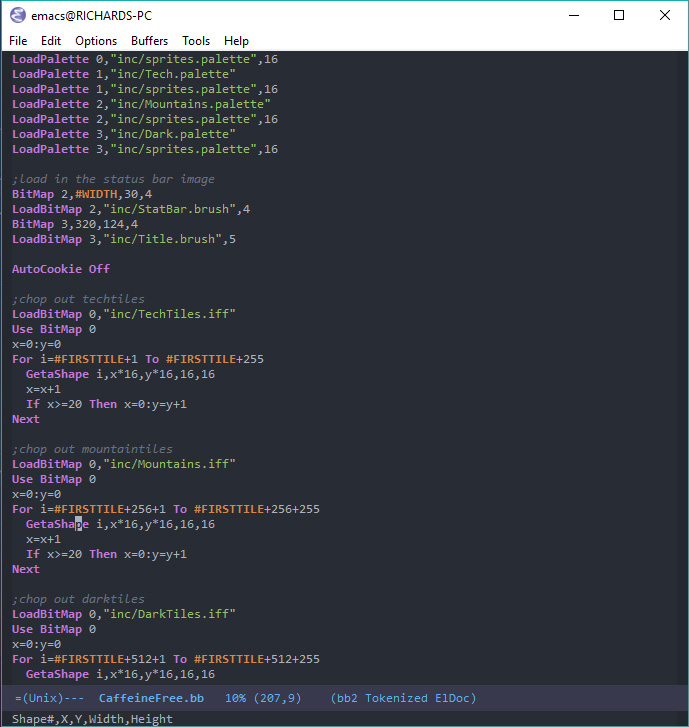
Task: Open the Buffers menu
Action: click(x=149, y=41)
